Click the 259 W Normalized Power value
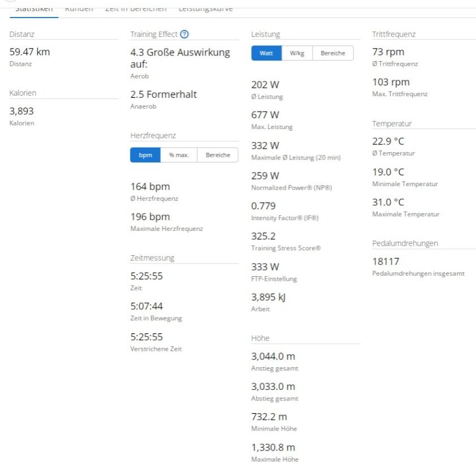The width and height of the screenshot is (476, 468). [265, 176]
